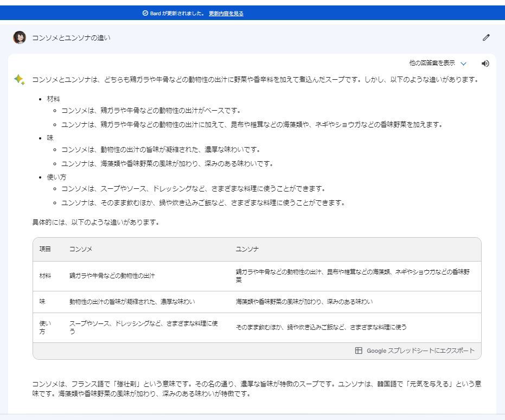The width and height of the screenshot is (505, 420).
Task: Select the コンソメ column header in the table
Action: click(x=81, y=249)
